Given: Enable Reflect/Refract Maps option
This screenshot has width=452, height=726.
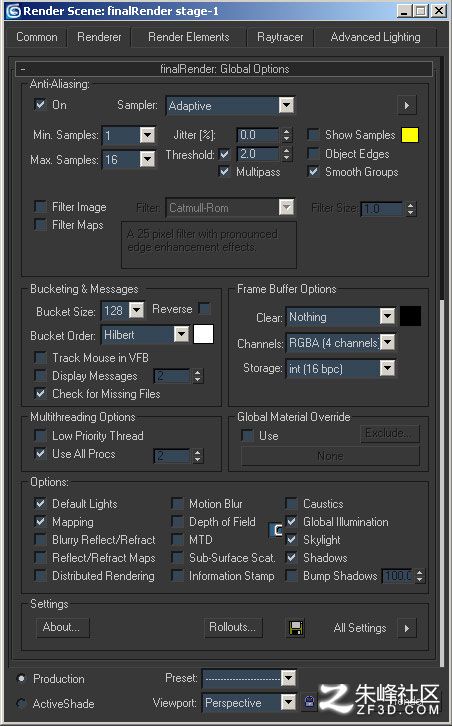Looking at the screenshot, I should tap(40, 557).
